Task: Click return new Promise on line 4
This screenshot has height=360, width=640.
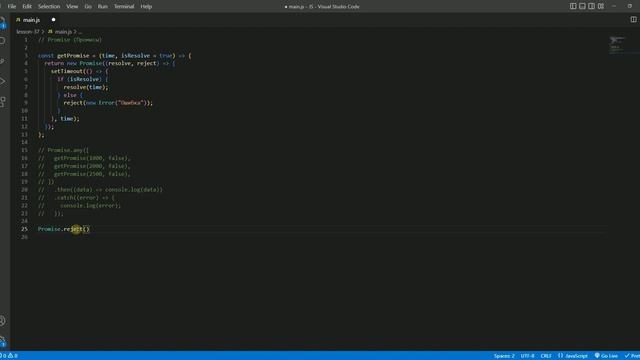Action: tap(73, 63)
